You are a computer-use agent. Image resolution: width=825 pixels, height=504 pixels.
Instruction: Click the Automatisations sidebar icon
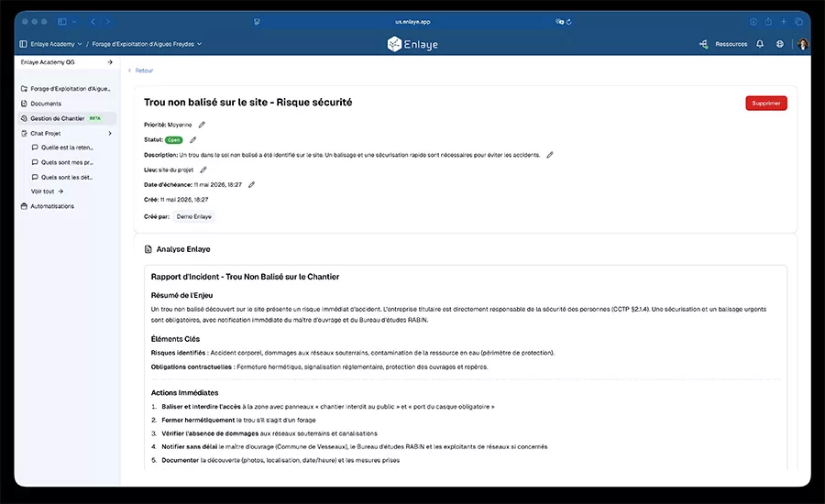coord(24,206)
